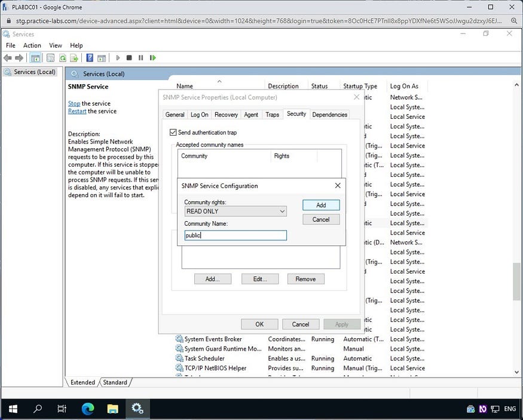Screen dimensions: 523x420
Task: Click OK in SNMP Service Properties
Action: click(x=259, y=324)
